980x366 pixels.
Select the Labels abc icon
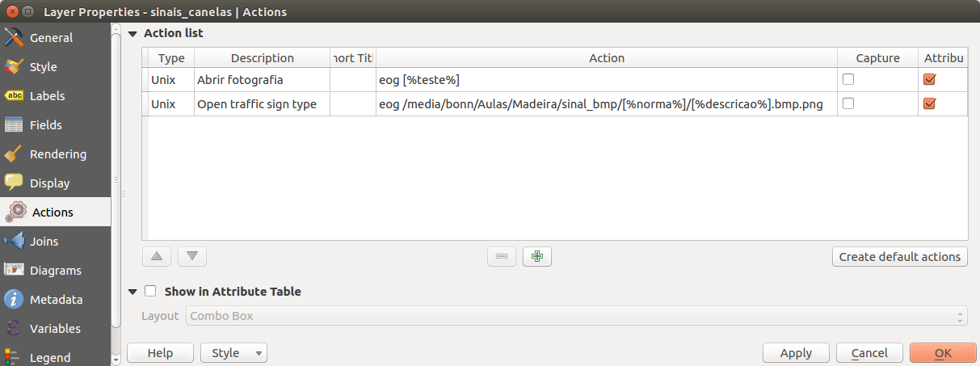(x=14, y=96)
